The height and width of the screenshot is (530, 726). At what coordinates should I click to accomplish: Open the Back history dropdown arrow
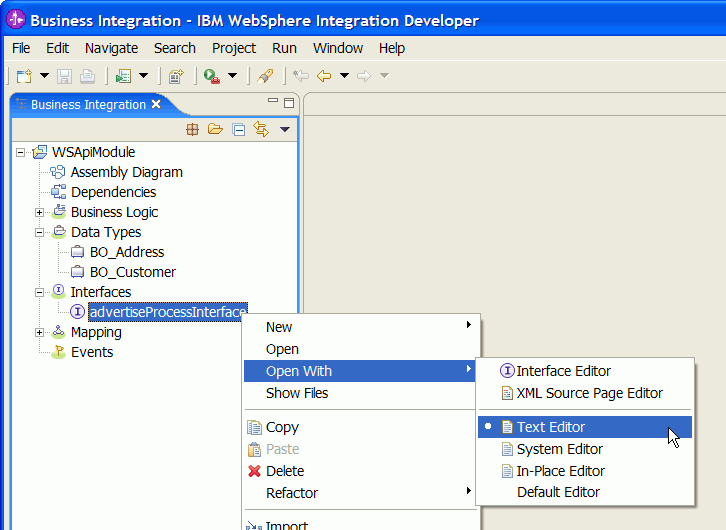tap(344, 75)
